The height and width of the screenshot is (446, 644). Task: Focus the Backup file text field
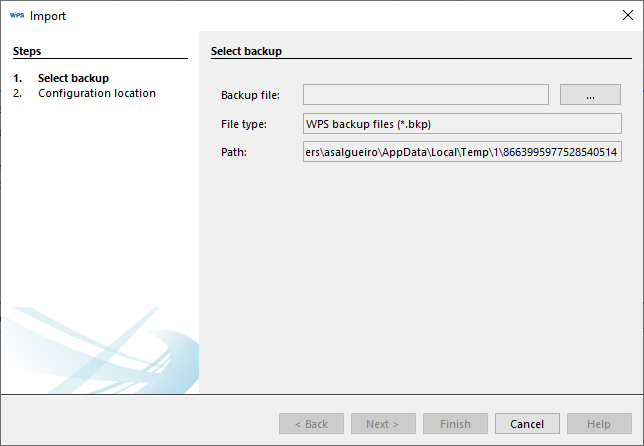click(x=426, y=95)
